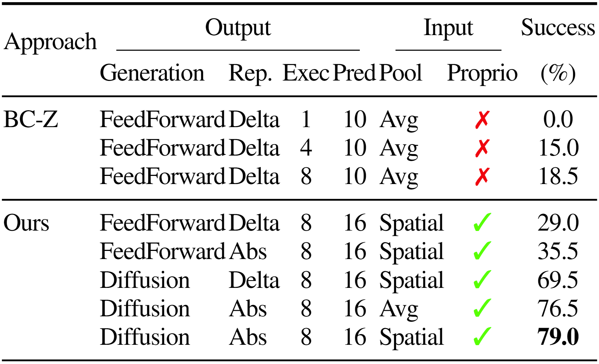Click the red cross in the 18.5 row
The image size is (599, 364).
(x=483, y=177)
